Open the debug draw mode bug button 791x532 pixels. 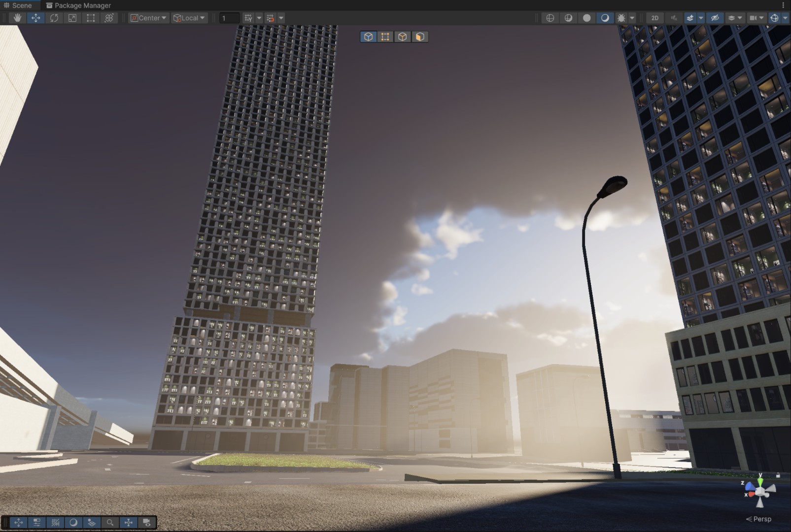pos(621,18)
